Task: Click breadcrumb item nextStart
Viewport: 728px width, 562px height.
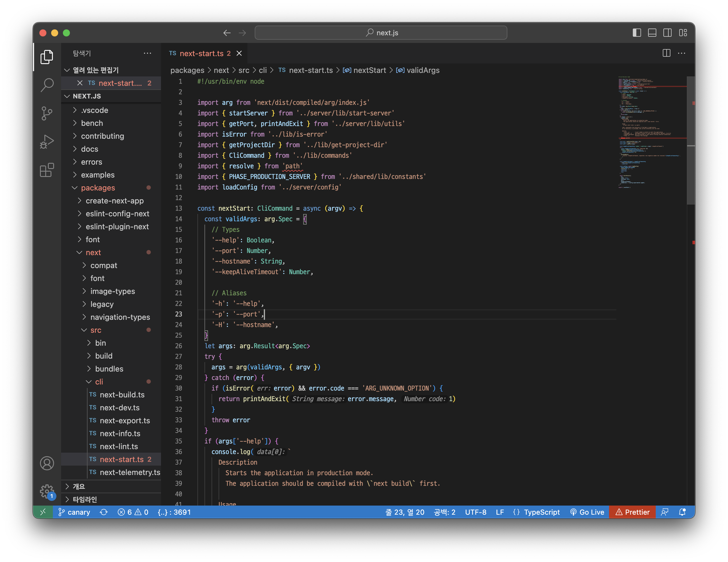Action: [x=365, y=70]
